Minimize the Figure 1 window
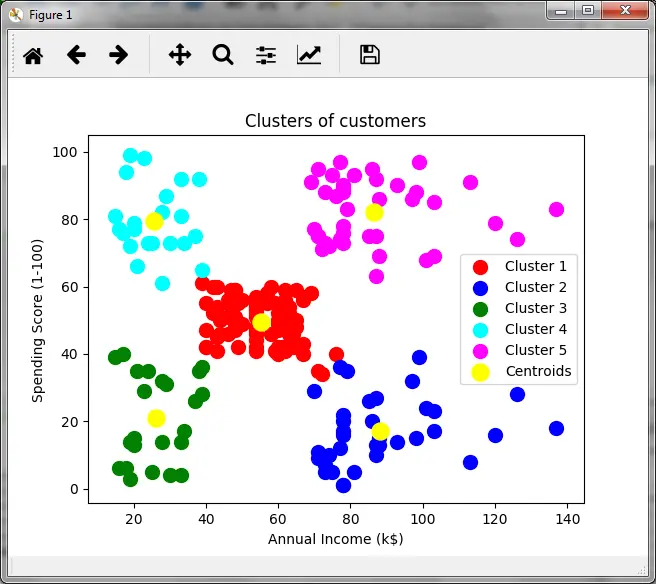Image resolution: width=656 pixels, height=584 pixels. pos(561,11)
